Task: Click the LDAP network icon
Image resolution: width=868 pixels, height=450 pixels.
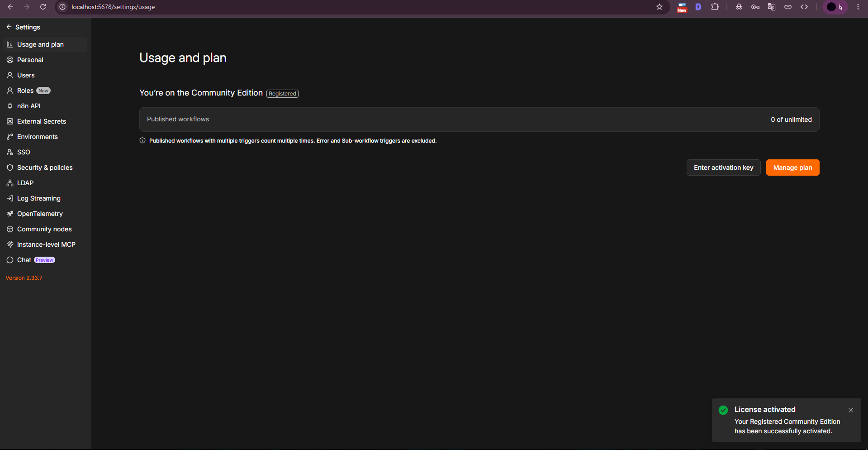Action: pyautogui.click(x=10, y=183)
